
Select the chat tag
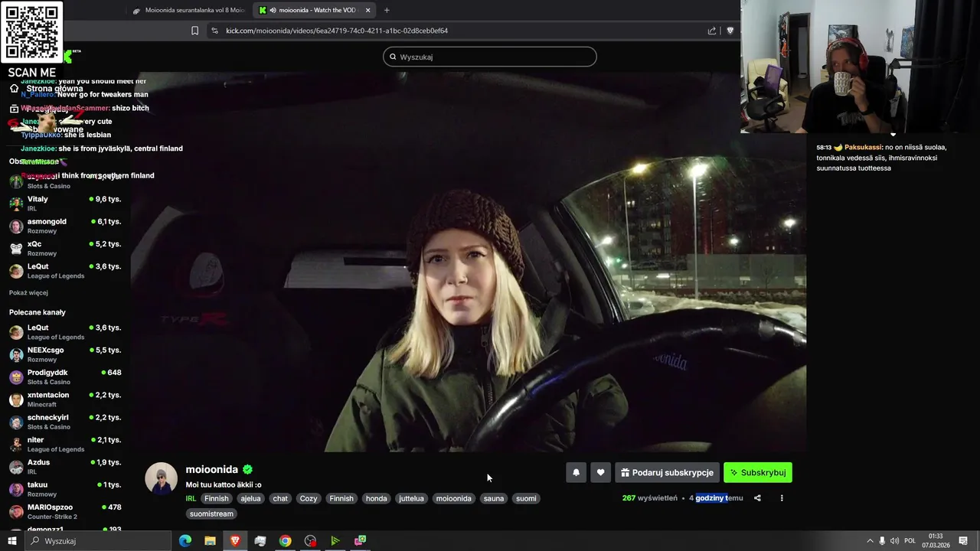pos(280,498)
